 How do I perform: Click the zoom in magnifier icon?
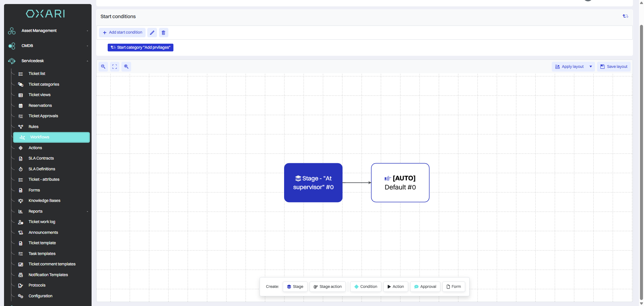(x=126, y=67)
